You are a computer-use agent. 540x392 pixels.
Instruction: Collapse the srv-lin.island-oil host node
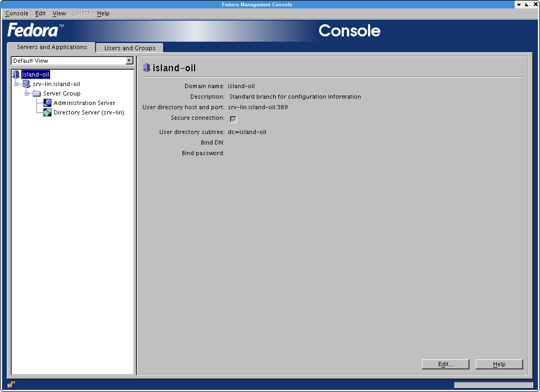click(16, 84)
